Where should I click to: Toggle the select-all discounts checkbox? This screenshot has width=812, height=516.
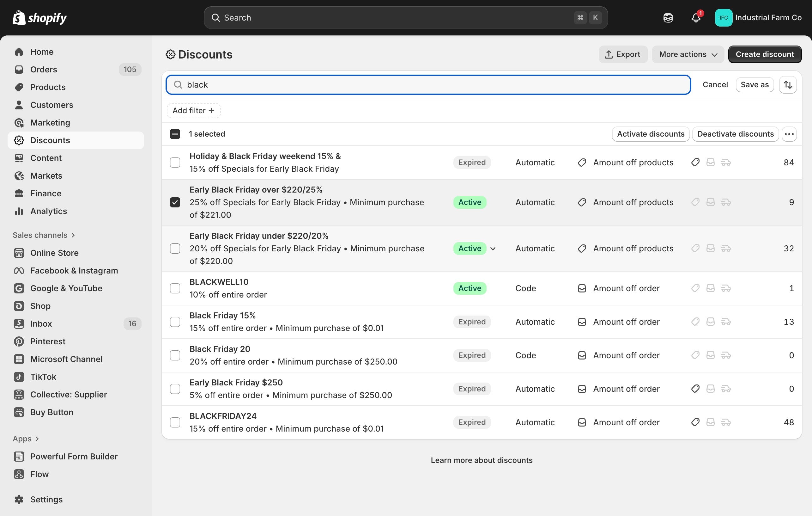pos(175,134)
